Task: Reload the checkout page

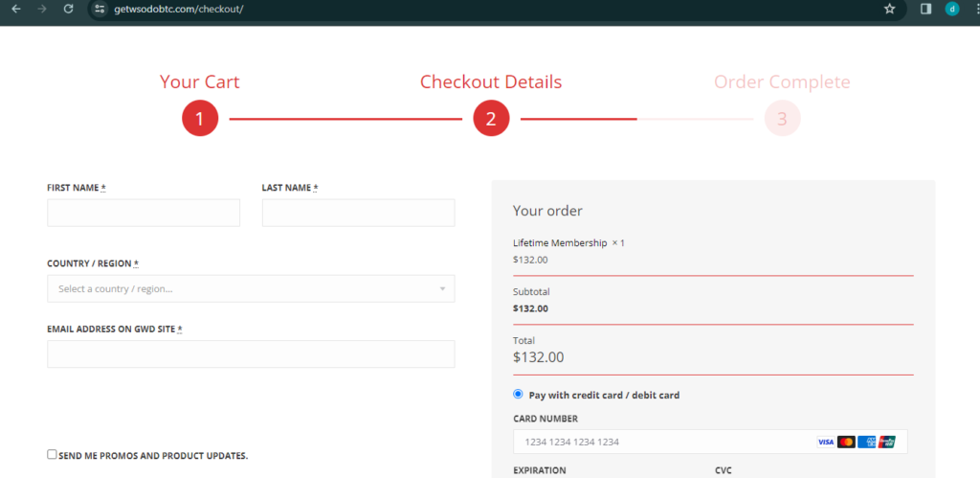Action: (68, 9)
